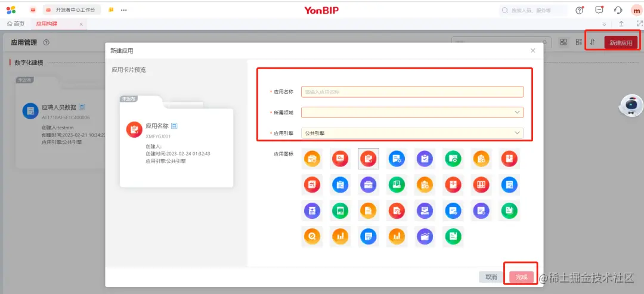Click the 完成 button
Screen dimensions: 644x294
coord(521,277)
